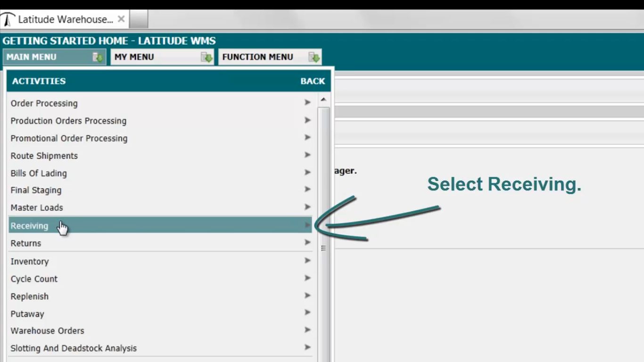Open Production Orders Processing

(160, 121)
